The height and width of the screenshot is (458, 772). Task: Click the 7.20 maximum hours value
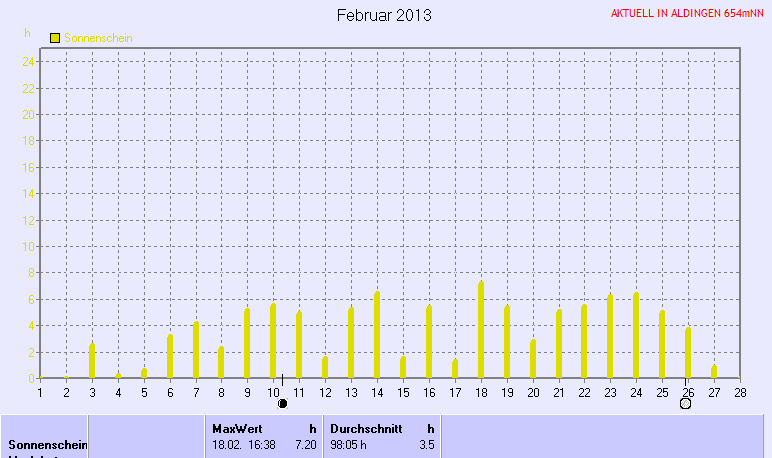click(x=304, y=444)
